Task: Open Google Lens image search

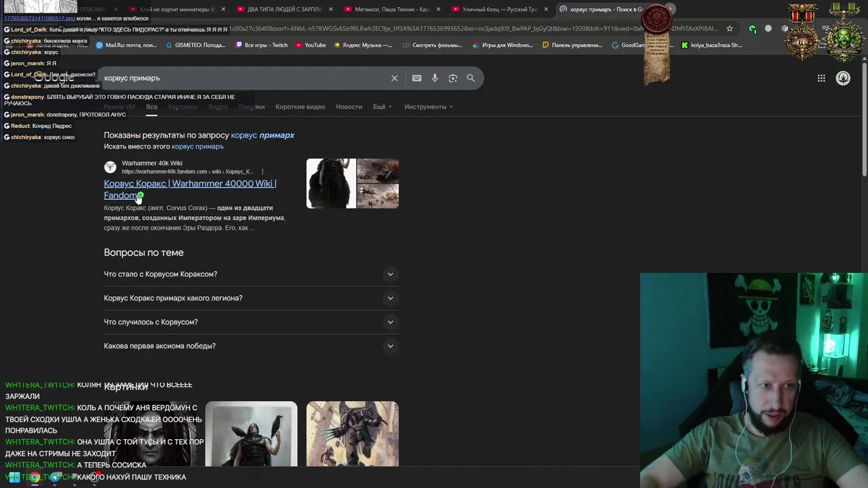Action: pos(452,78)
